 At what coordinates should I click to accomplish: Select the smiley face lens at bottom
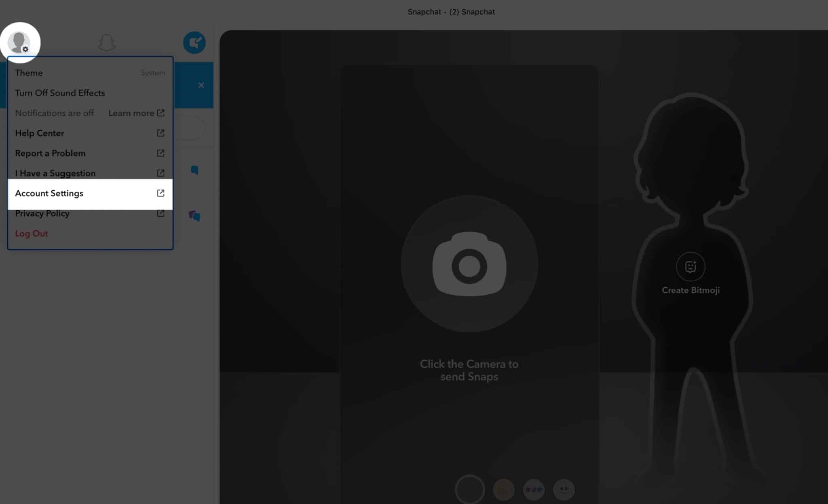(564, 489)
